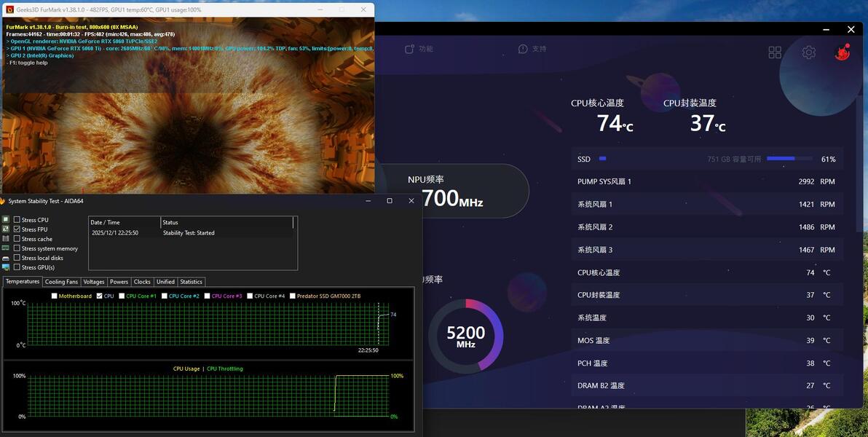Image resolution: width=868 pixels, height=437 pixels.
Task: Select the Stress GPU(s) monitor icon
Action: pos(6,267)
